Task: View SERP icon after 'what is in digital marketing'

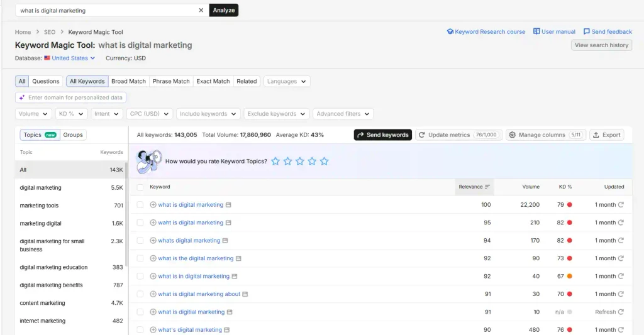Action: (235, 277)
